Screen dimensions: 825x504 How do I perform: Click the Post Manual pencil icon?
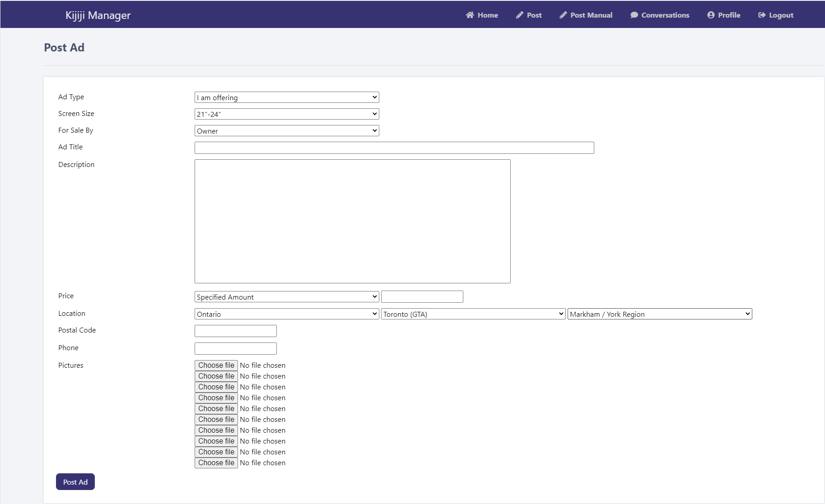(563, 15)
